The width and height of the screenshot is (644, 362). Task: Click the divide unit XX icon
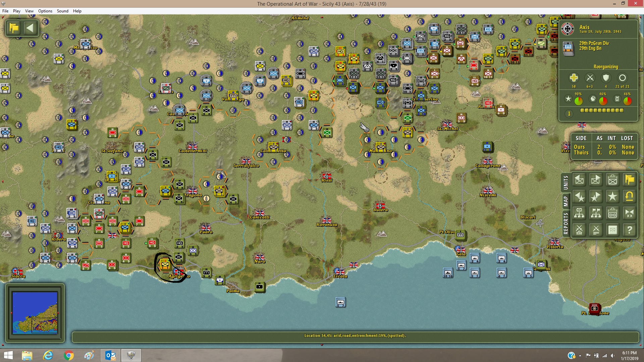(629, 213)
